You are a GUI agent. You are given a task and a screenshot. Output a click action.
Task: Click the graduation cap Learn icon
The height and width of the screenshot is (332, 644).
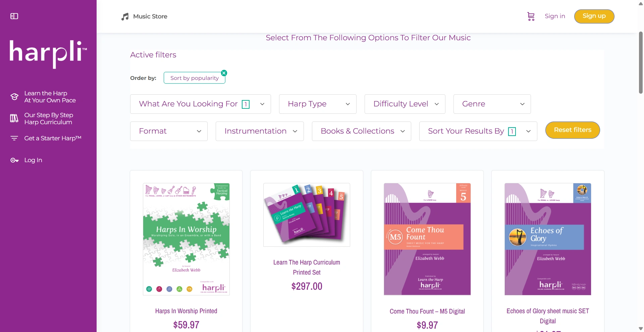point(14,97)
